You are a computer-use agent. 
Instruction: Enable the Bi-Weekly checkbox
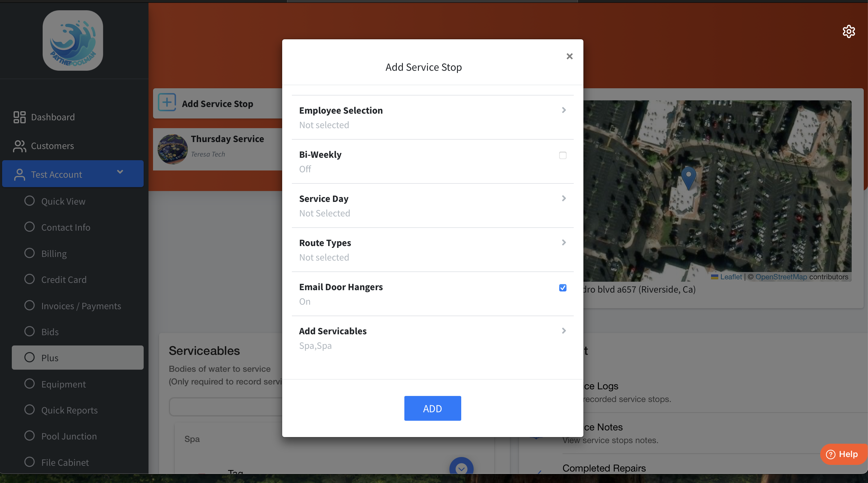[x=562, y=155]
